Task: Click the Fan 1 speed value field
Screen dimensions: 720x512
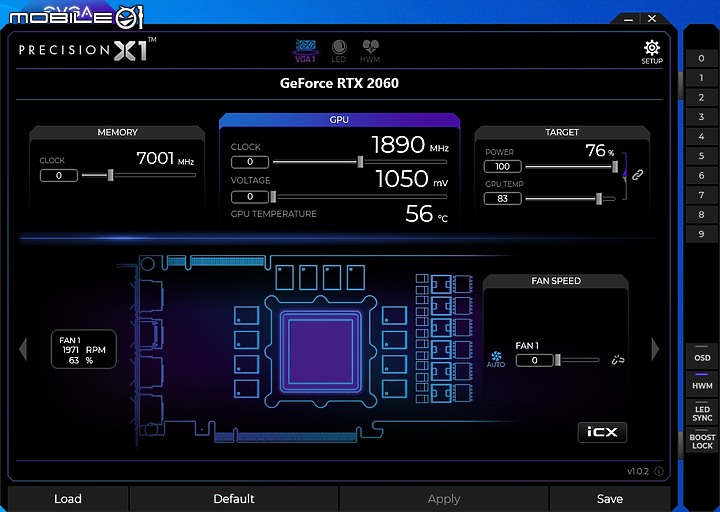Action: tap(534, 360)
